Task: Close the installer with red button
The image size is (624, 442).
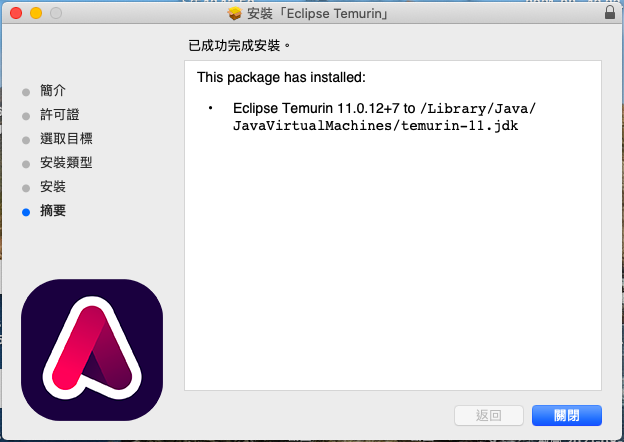Action: [16, 13]
